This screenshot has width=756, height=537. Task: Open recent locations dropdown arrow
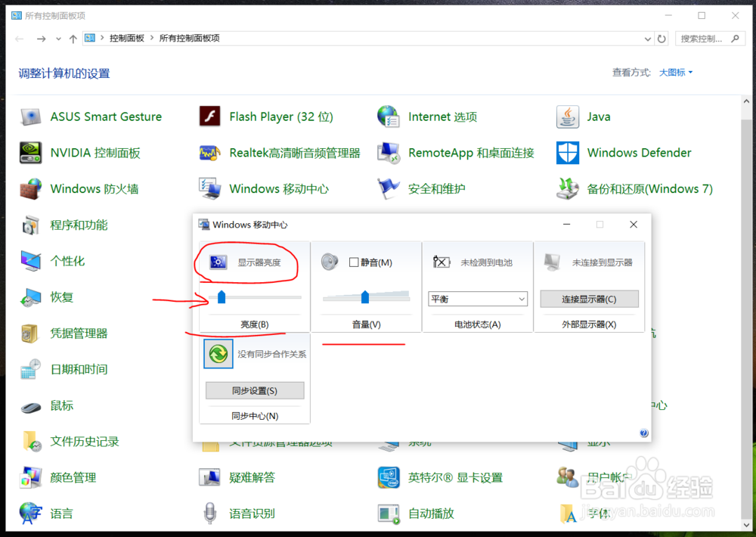click(58, 39)
